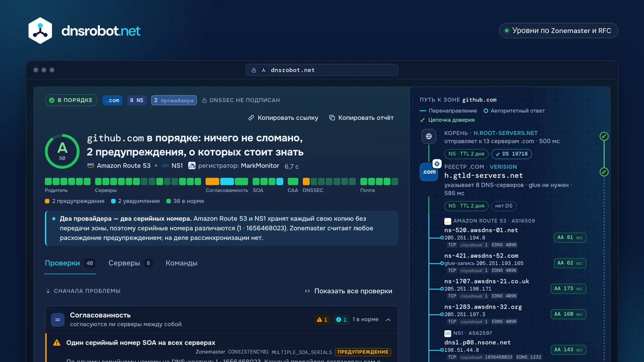This screenshot has width=644, height=362.
Task: Click the Consistency section equals icon
Action: tap(58, 320)
